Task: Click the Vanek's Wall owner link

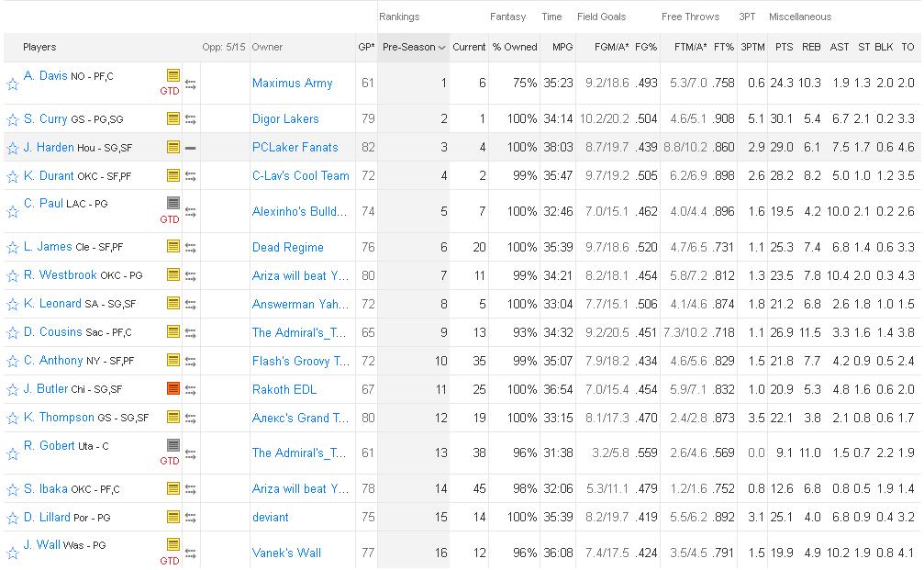Action: pyautogui.click(x=286, y=553)
